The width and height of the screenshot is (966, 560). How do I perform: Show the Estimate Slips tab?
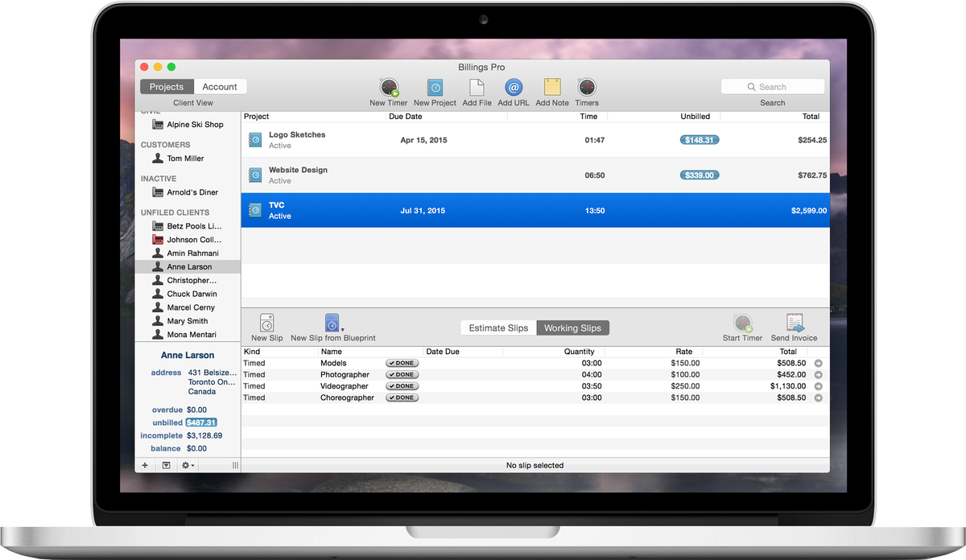coord(498,327)
